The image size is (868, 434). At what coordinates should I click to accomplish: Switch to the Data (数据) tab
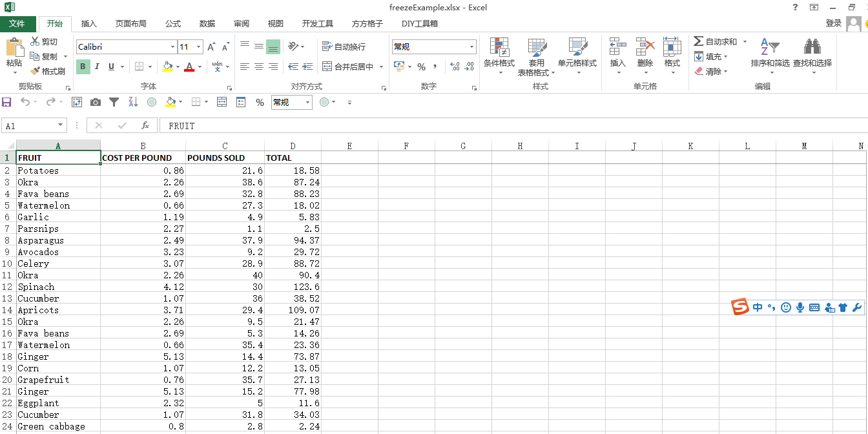pos(207,24)
